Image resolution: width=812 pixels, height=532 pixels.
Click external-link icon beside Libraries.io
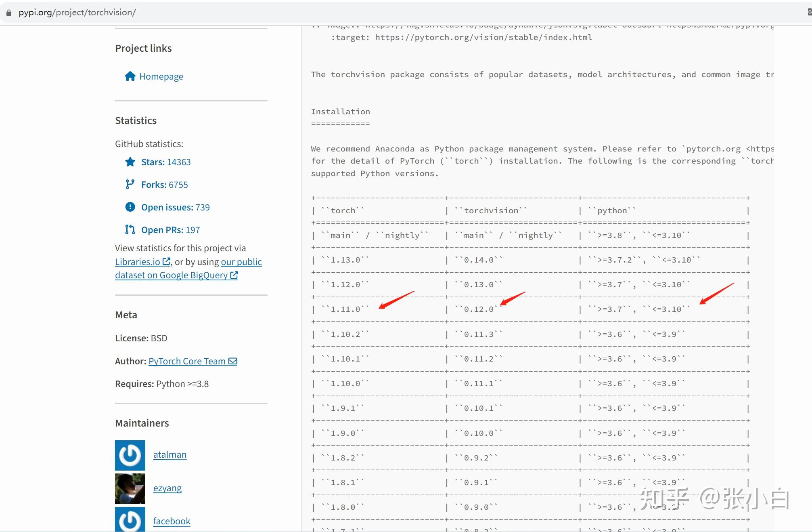166,261
